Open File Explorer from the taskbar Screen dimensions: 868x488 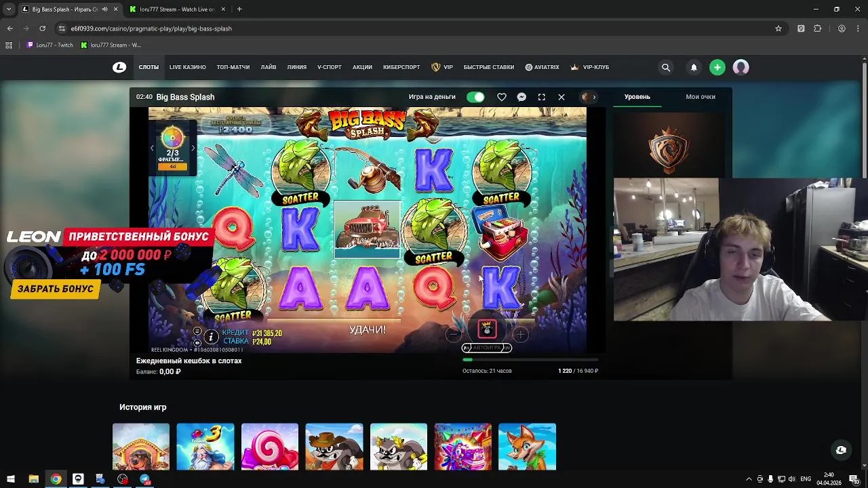[x=33, y=479]
